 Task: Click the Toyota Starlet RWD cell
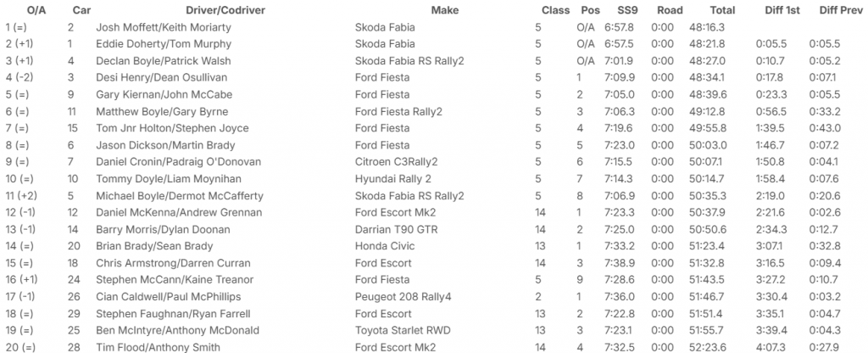(399, 330)
